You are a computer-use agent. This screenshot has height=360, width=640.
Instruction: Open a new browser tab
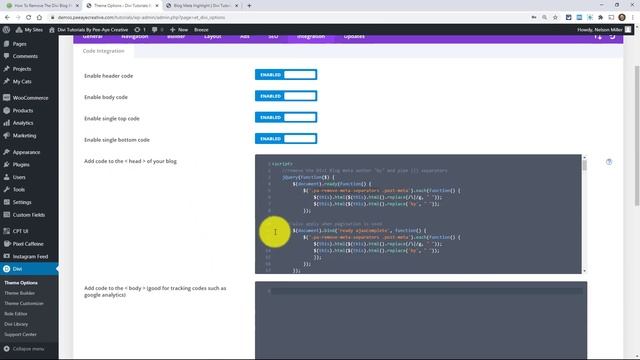tap(249, 6)
